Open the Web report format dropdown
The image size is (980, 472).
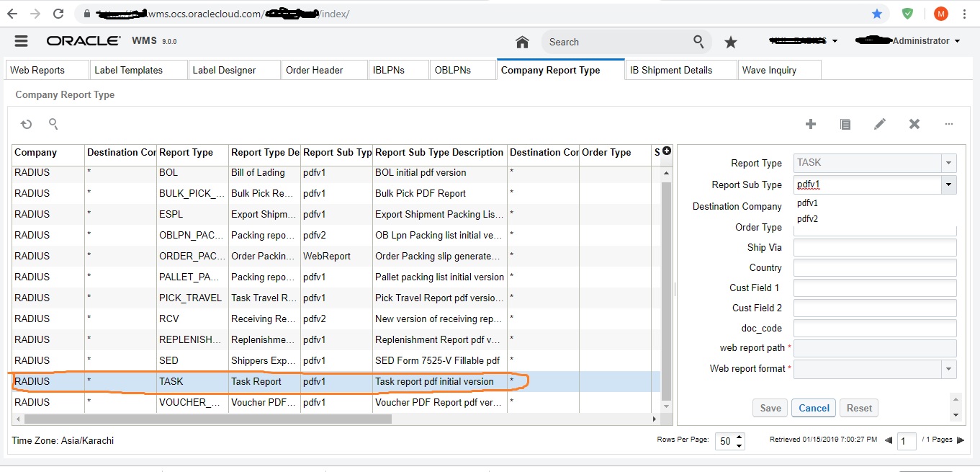click(949, 369)
